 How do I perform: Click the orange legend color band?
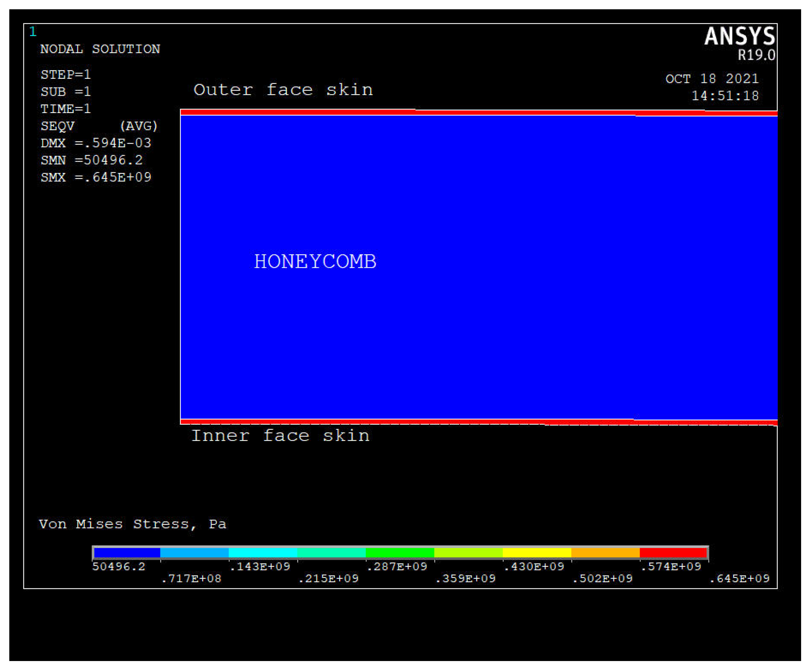click(605, 553)
